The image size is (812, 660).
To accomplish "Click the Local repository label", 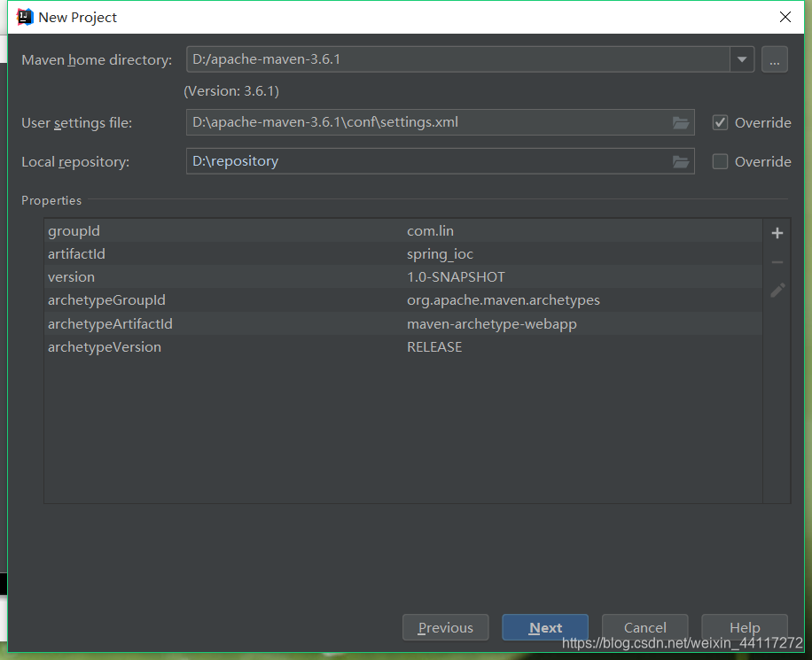I will [x=75, y=162].
